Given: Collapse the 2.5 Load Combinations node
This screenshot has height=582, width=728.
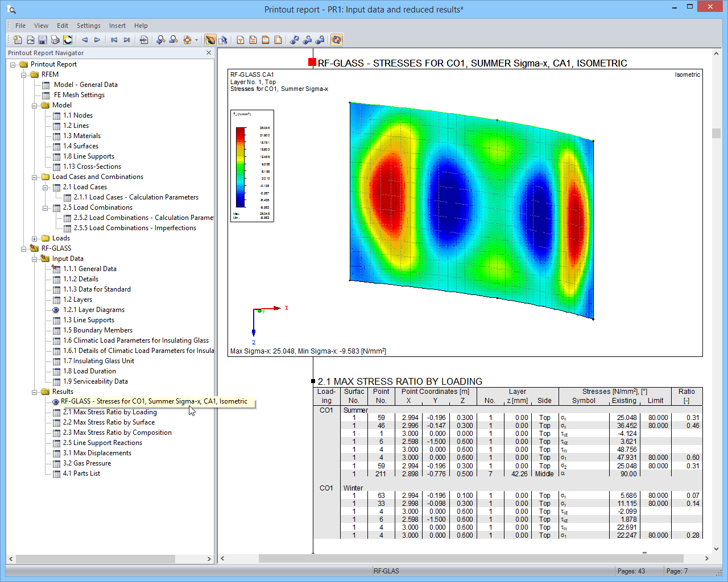Looking at the screenshot, I should [45, 207].
